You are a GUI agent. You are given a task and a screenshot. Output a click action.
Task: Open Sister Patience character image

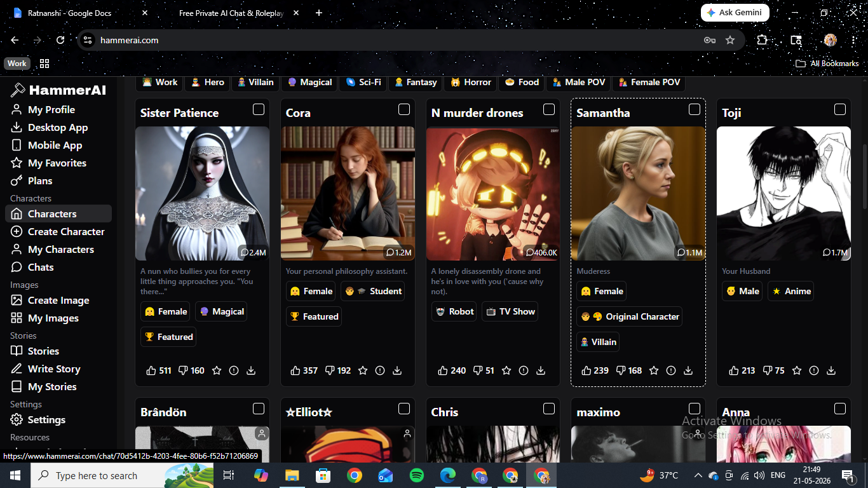[202, 193]
